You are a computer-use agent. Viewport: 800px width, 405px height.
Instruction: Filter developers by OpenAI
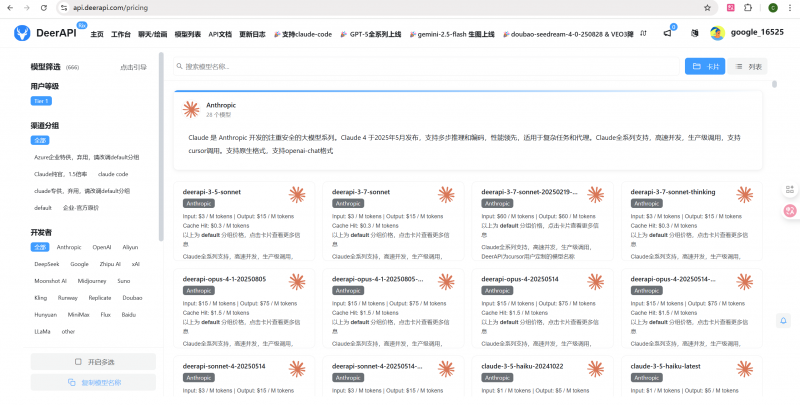[x=102, y=246]
